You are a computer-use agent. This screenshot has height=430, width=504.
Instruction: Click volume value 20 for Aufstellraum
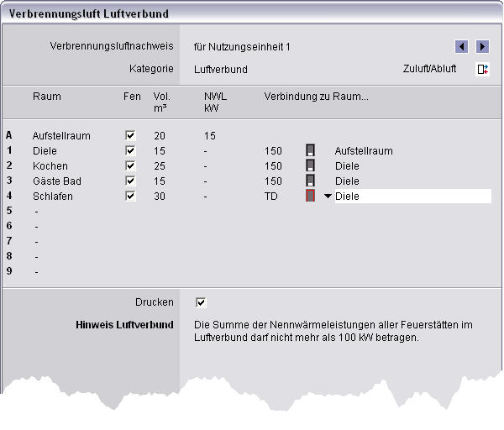[160, 136]
